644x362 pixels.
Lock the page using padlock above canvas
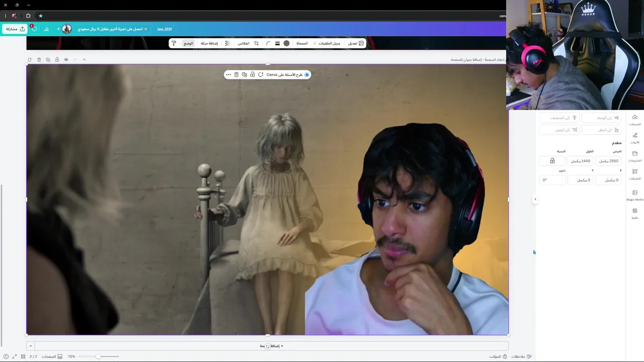[57, 59]
